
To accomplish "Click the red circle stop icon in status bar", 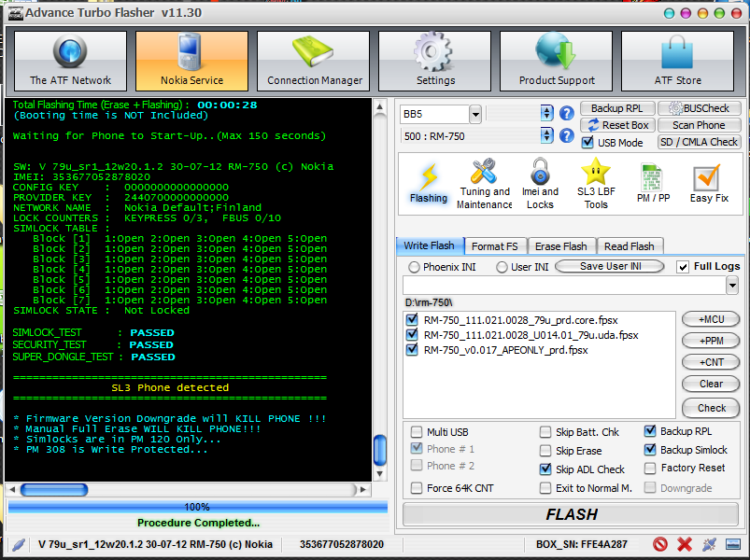I will pos(660,544).
